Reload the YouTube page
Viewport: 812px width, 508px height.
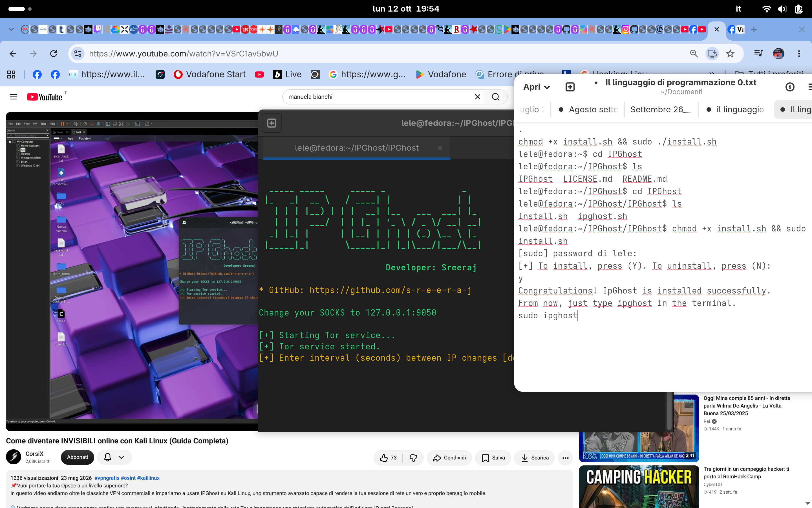click(53, 54)
